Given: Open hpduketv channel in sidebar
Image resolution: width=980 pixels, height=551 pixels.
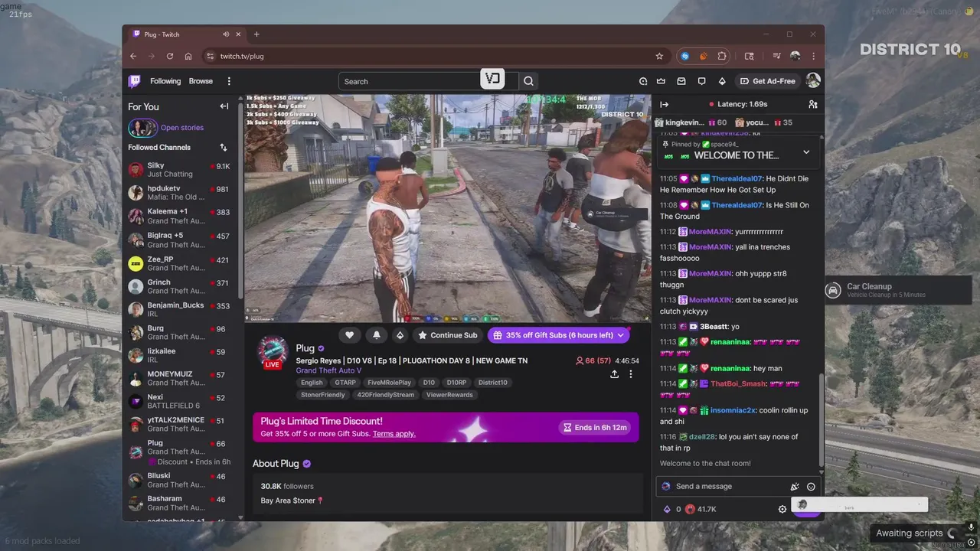Looking at the screenshot, I should (179, 193).
